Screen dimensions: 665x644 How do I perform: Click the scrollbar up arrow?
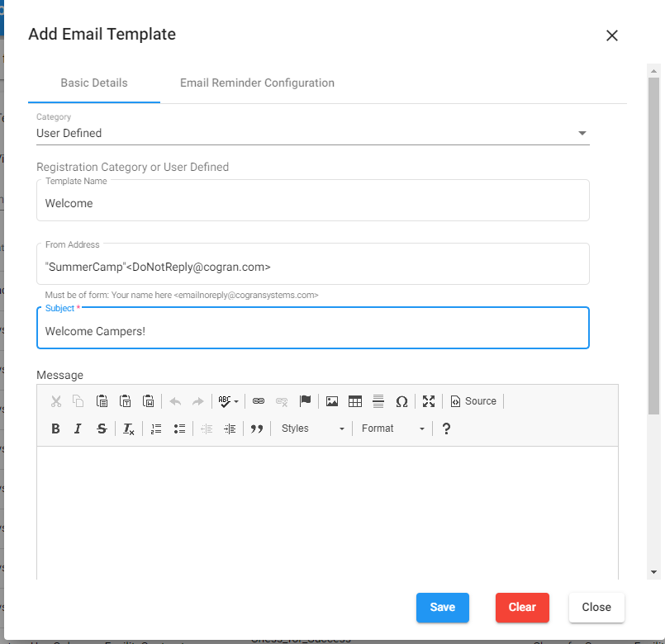click(x=653, y=71)
